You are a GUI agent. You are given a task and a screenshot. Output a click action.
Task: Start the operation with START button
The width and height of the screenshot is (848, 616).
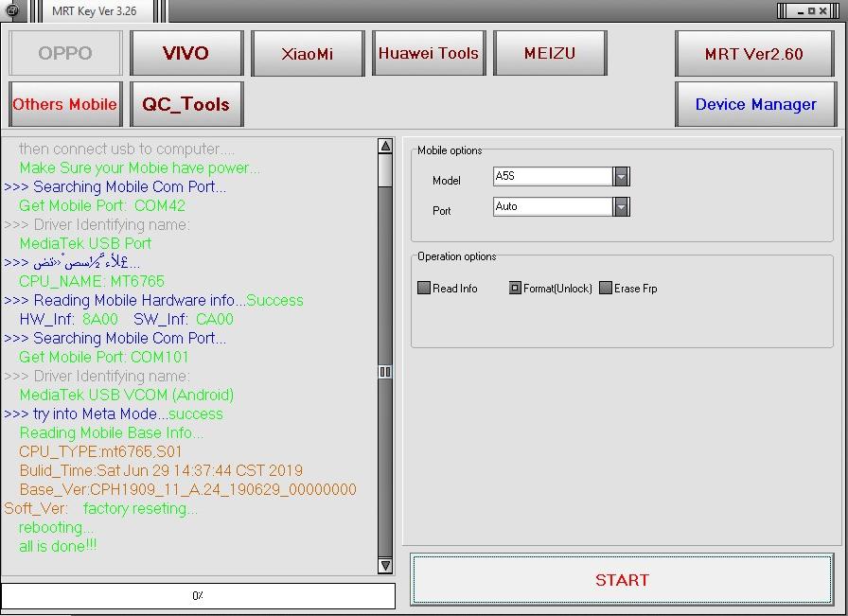click(x=622, y=579)
